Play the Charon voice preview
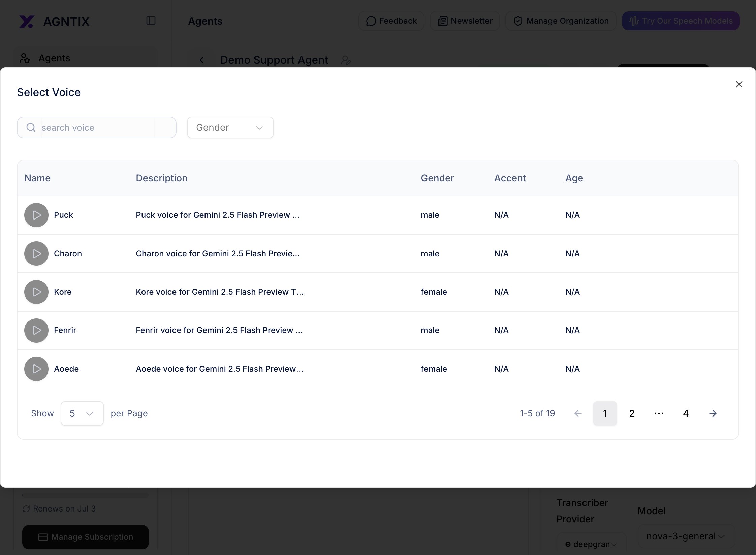The height and width of the screenshot is (555, 756). coord(36,254)
